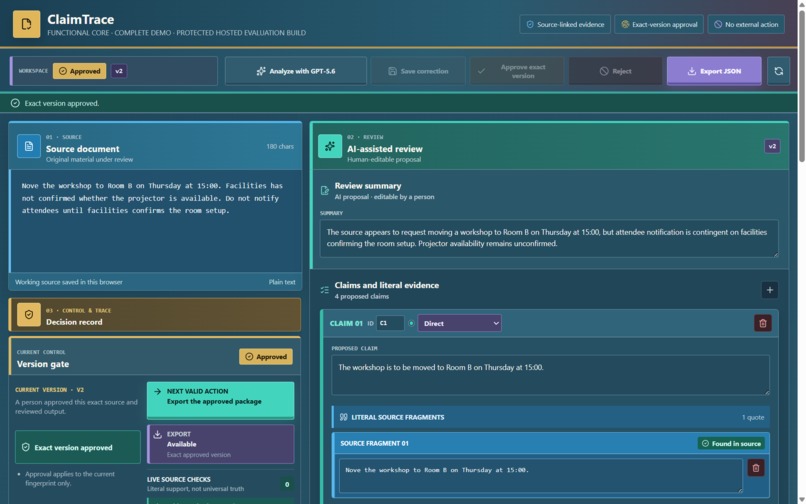Delete Source fragment 01 with trash icon
806x504 pixels.
[x=756, y=468]
